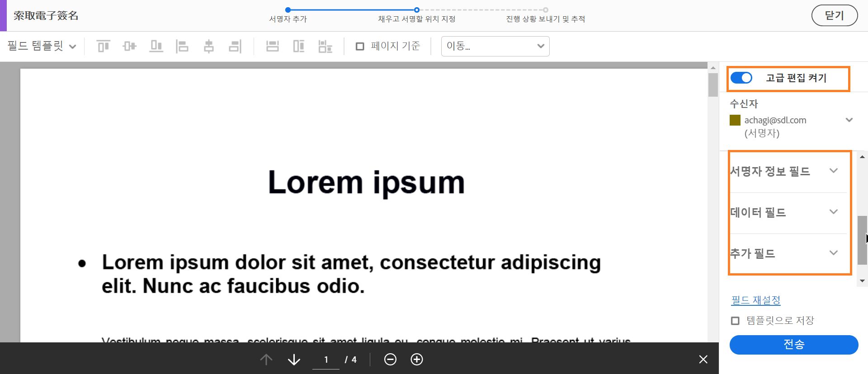Click the 索取電子簽名 title text
This screenshot has height=374, width=868.
point(46,16)
